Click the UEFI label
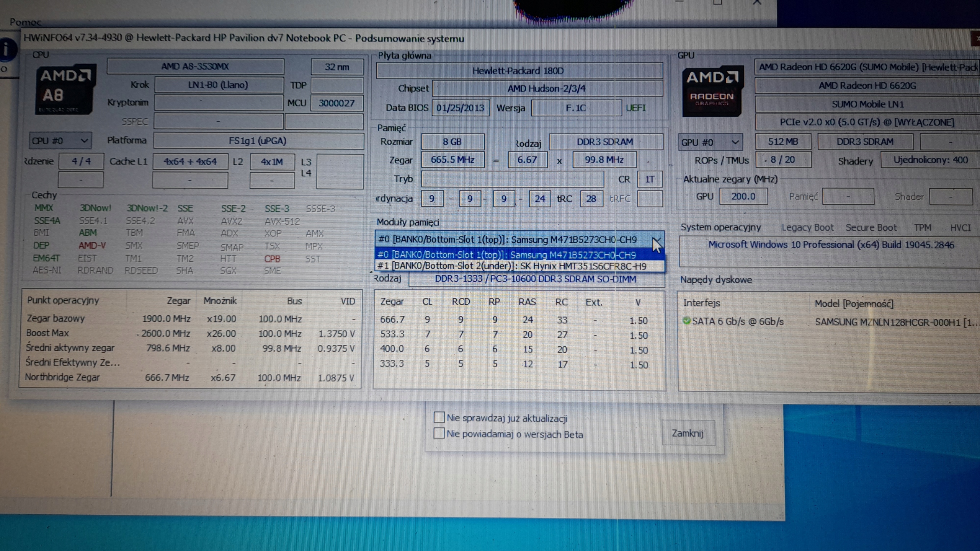Image resolution: width=980 pixels, height=551 pixels. point(636,108)
